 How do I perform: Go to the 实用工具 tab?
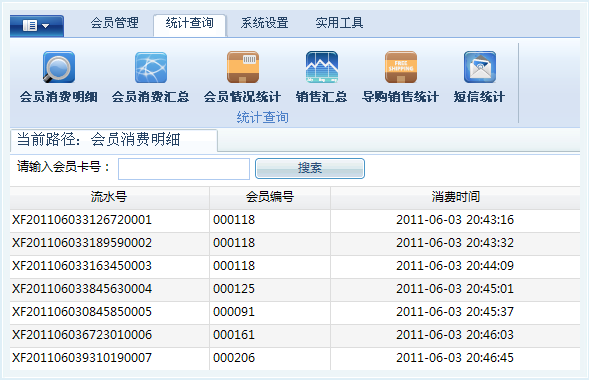tap(339, 23)
